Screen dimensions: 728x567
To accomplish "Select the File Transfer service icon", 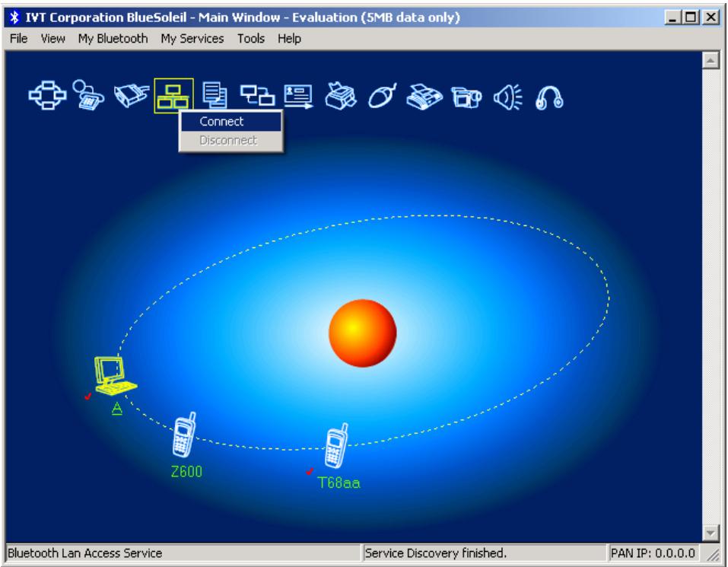I will click(x=215, y=95).
